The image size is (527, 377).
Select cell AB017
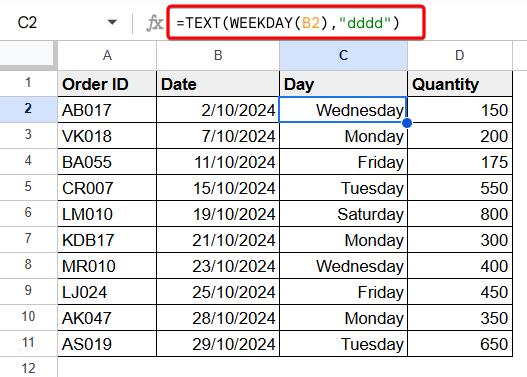107,110
